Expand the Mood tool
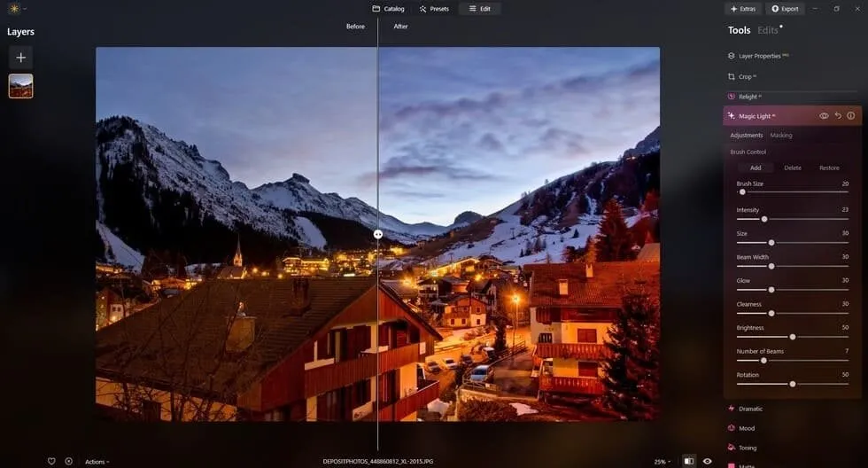Viewport: 868px width, 468px height. tap(741, 428)
